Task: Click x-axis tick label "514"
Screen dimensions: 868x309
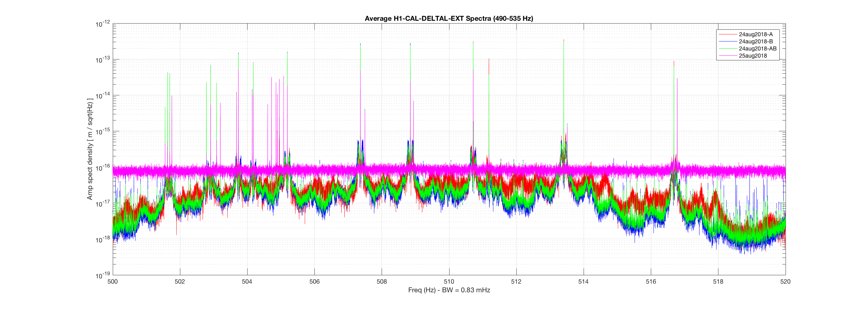Action: pyautogui.click(x=584, y=281)
